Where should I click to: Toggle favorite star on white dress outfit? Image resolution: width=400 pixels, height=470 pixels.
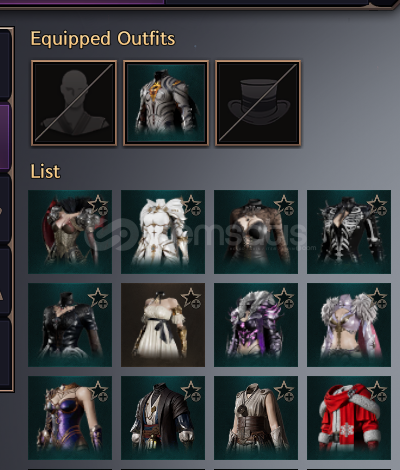coord(192,298)
